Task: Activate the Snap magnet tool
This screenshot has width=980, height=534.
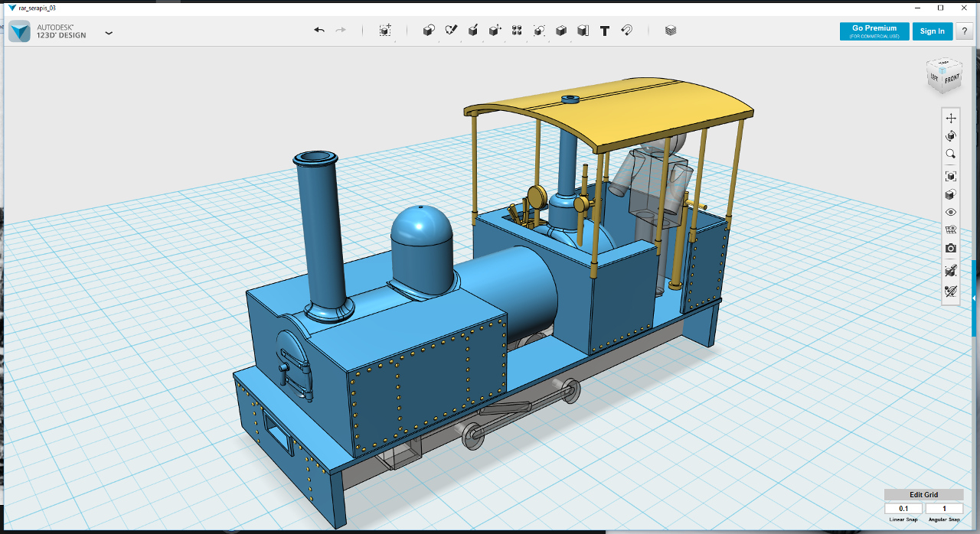Action: pyautogui.click(x=626, y=31)
